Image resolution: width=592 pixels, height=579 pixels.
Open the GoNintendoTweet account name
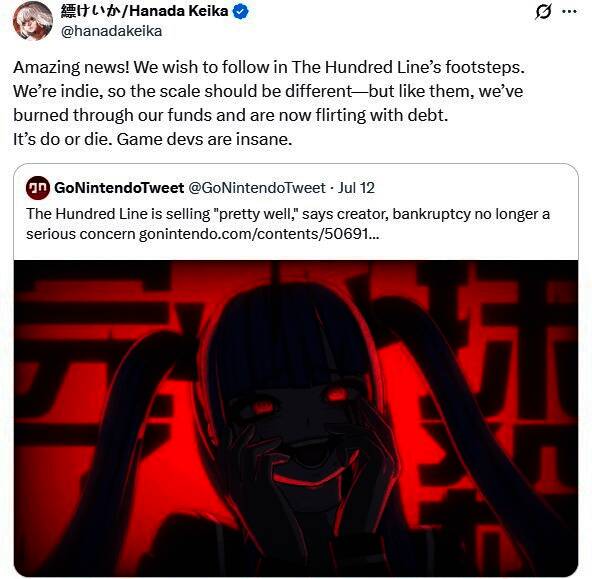[x=119, y=188]
